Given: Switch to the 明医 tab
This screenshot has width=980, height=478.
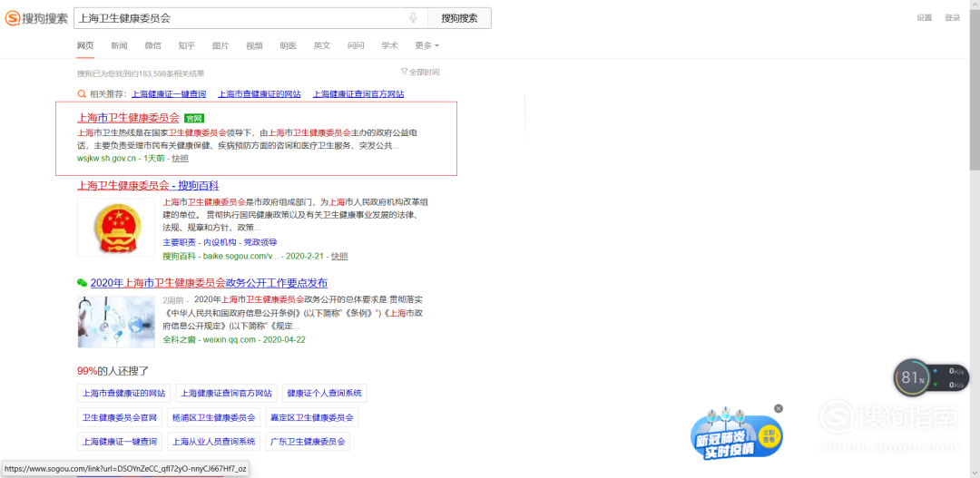Looking at the screenshot, I should tap(289, 45).
